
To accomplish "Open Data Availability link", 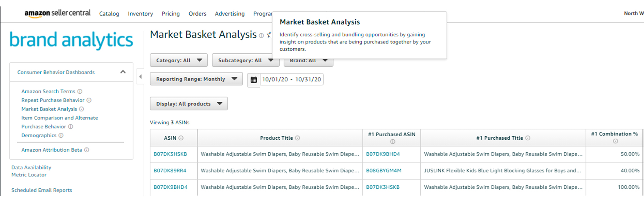I will tap(31, 167).
